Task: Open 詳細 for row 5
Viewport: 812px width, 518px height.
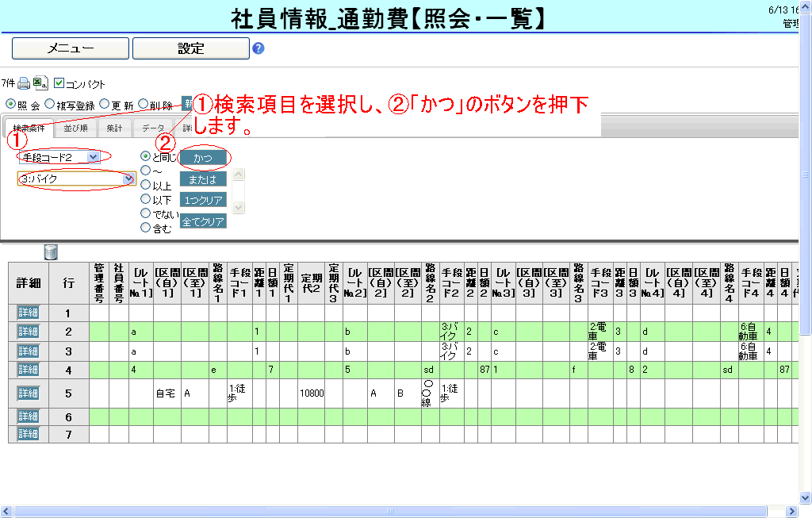Action: point(29,393)
